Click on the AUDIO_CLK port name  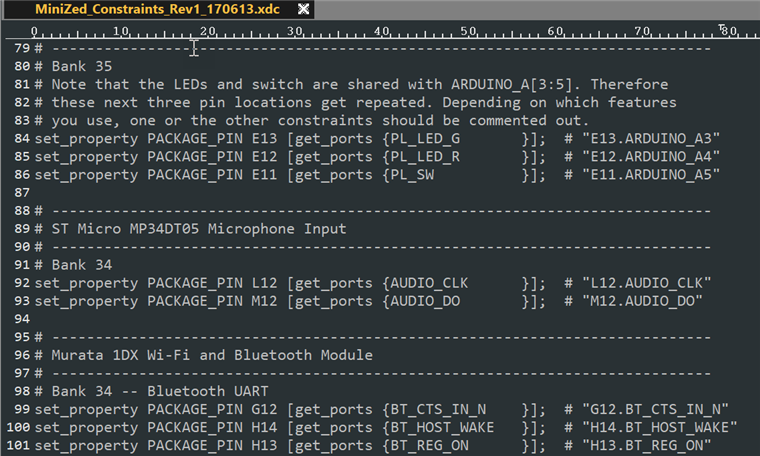(429, 282)
